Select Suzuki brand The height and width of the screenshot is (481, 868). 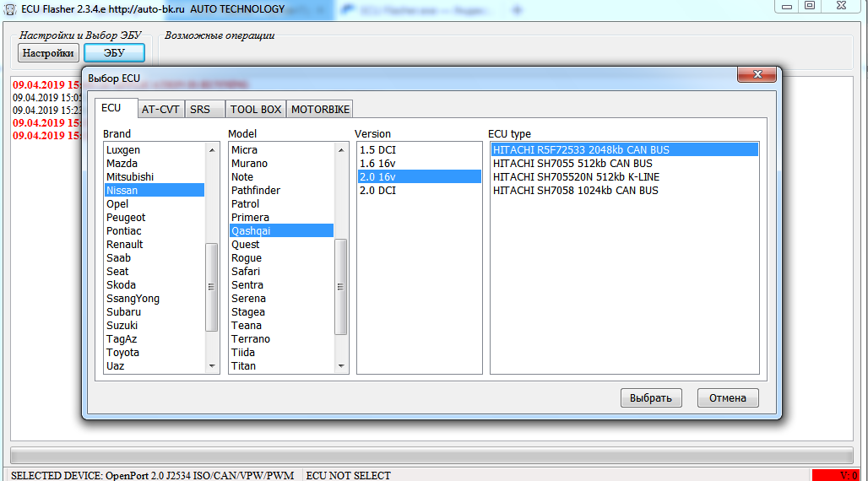[154, 326]
